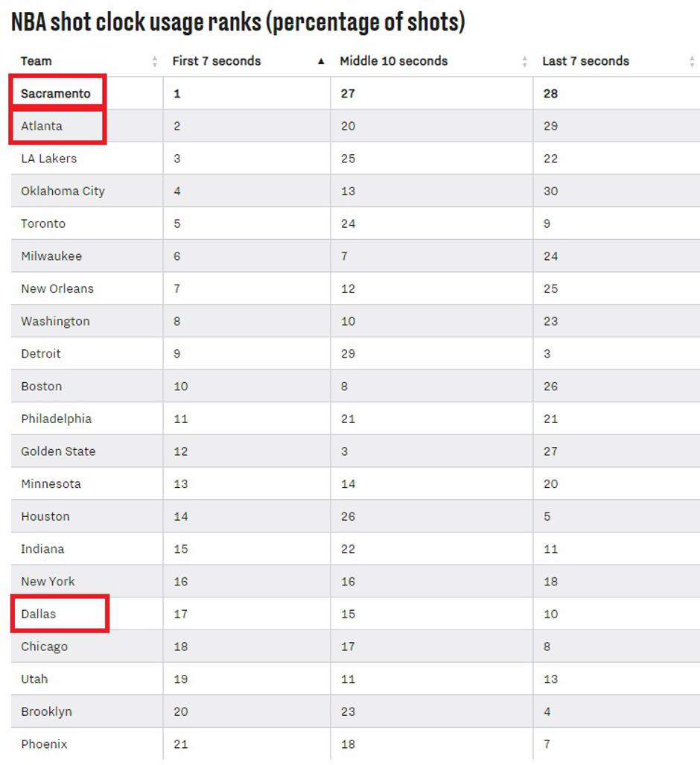Click Toronto's Last 7 seconds rank
Image resolution: width=700 pixels, height=765 pixels.
547,223
